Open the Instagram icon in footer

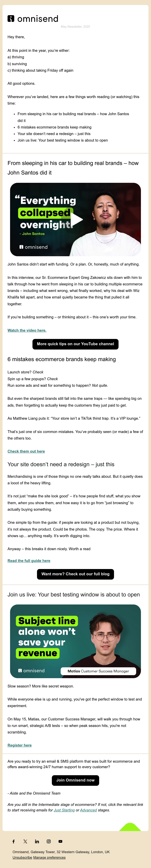[49, 841]
